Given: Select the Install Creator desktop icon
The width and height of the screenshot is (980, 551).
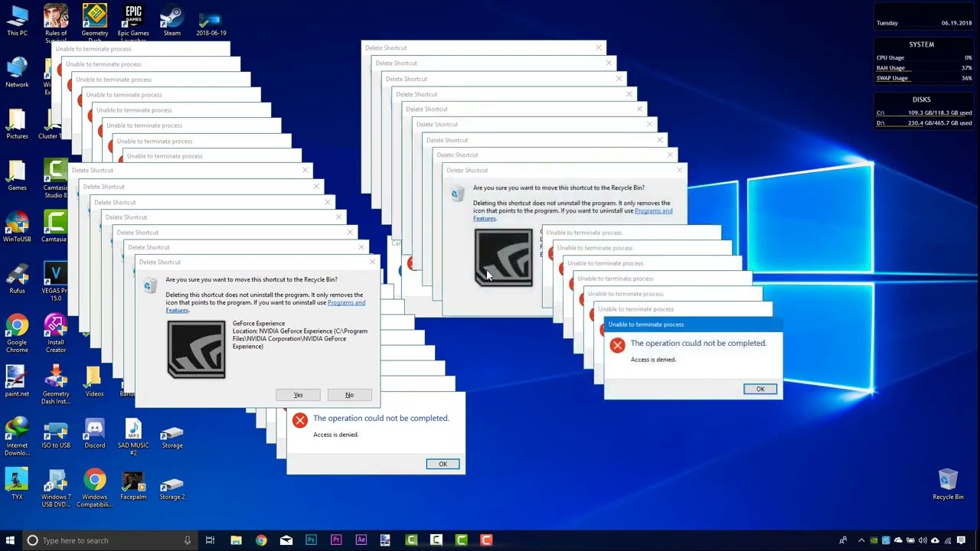Looking at the screenshot, I should (56, 333).
